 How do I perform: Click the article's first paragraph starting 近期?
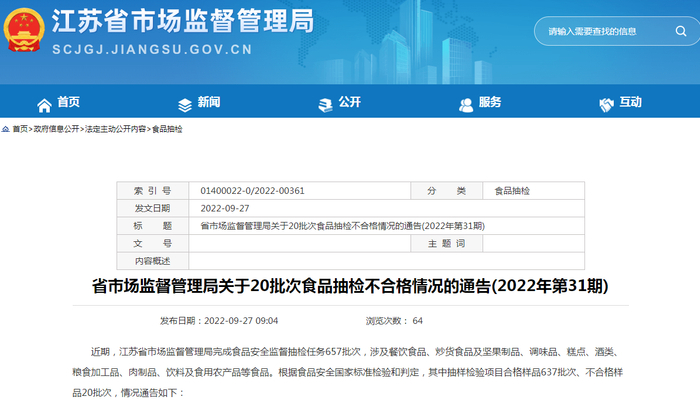pyautogui.click(x=350, y=372)
